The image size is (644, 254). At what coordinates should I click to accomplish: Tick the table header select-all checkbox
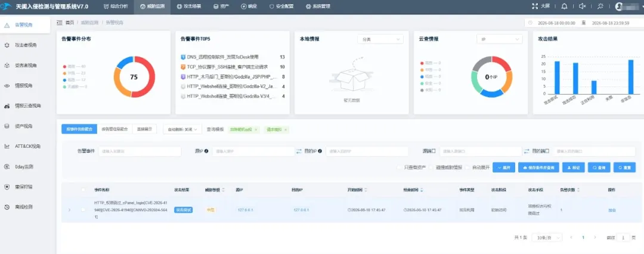tap(83, 190)
